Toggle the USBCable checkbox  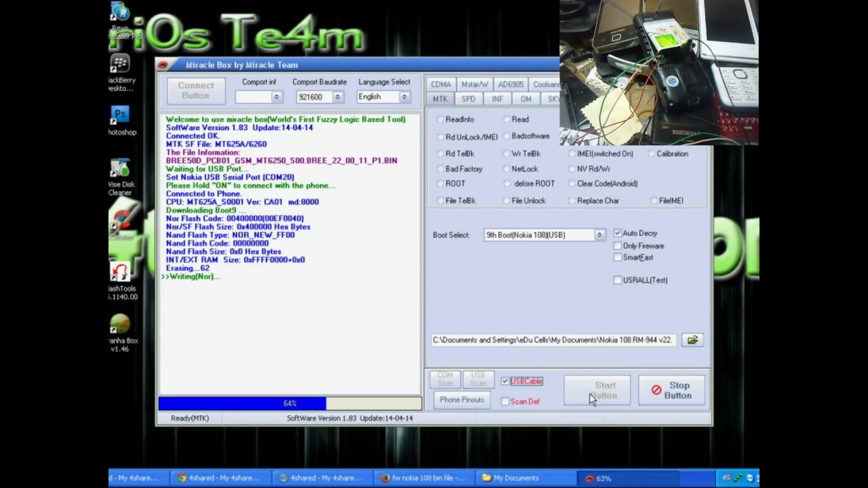pyautogui.click(x=505, y=382)
